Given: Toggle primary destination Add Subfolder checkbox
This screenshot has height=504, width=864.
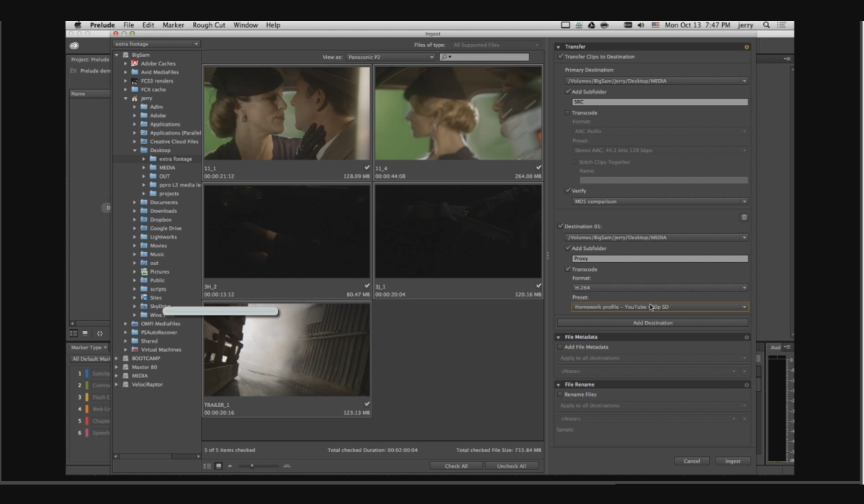Looking at the screenshot, I should [568, 91].
